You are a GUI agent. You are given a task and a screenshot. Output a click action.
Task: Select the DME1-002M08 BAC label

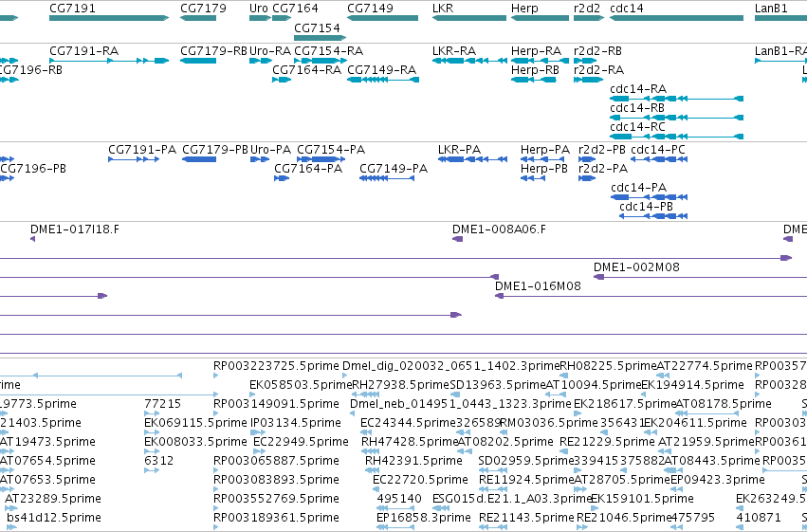(636, 267)
